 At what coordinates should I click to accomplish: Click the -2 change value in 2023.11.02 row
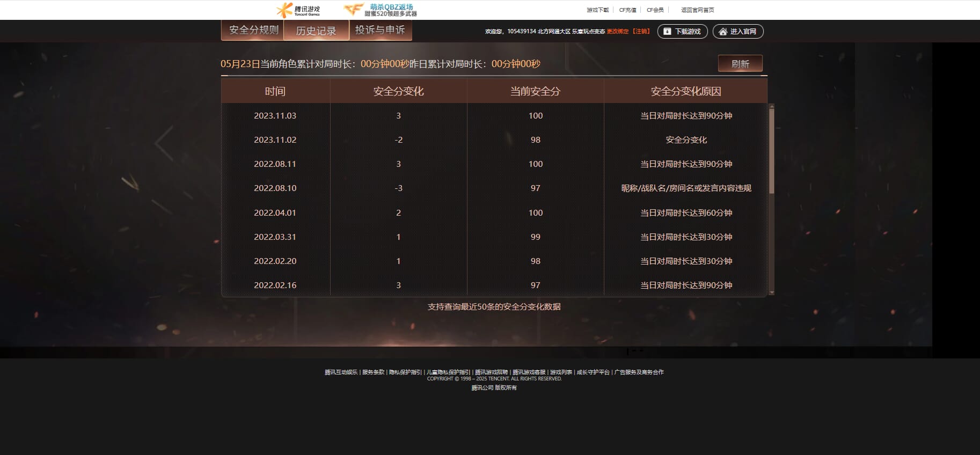(x=398, y=140)
